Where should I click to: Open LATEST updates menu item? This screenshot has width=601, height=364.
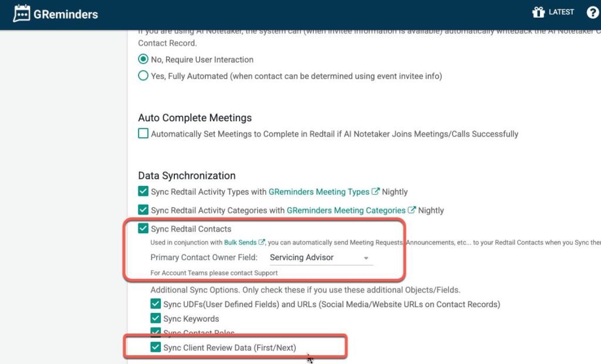(x=561, y=12)
